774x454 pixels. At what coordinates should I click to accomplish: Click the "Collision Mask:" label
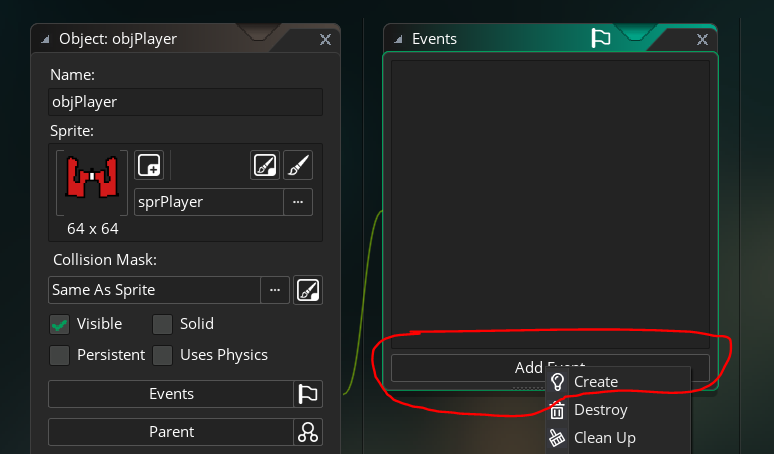(105, 260)
